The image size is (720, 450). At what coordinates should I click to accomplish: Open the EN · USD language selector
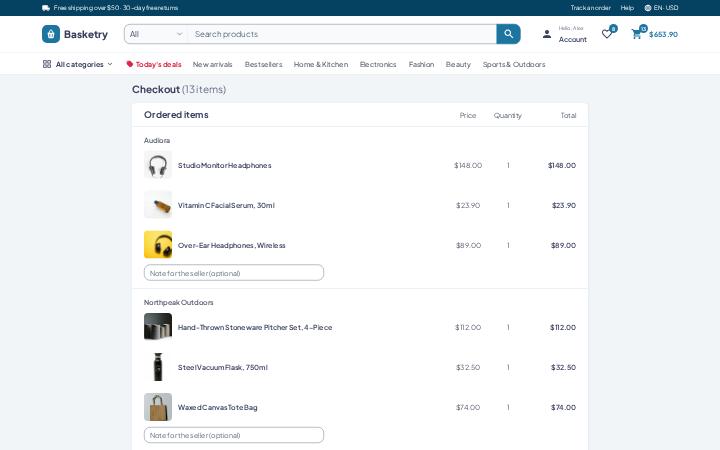point(661,8)
